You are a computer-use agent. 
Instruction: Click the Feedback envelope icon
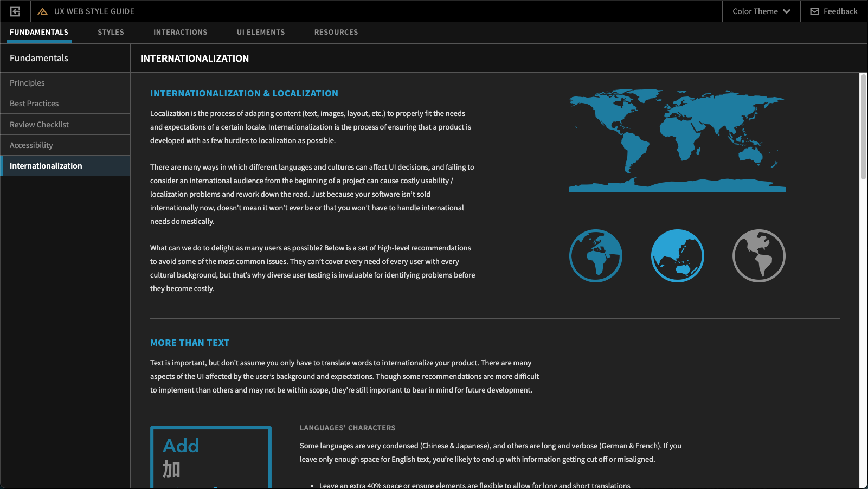(x=814, y=11)
